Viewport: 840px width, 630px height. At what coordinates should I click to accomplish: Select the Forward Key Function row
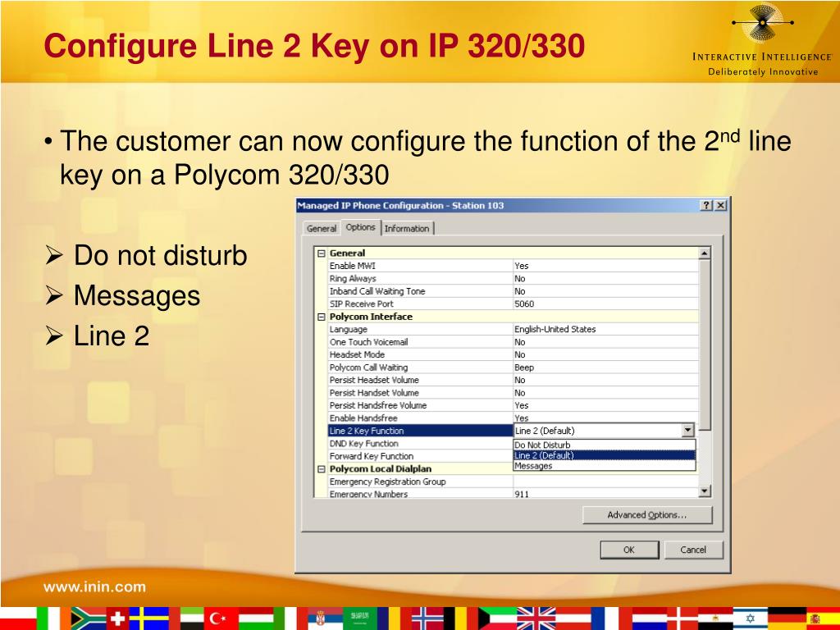tap(421, 456)
